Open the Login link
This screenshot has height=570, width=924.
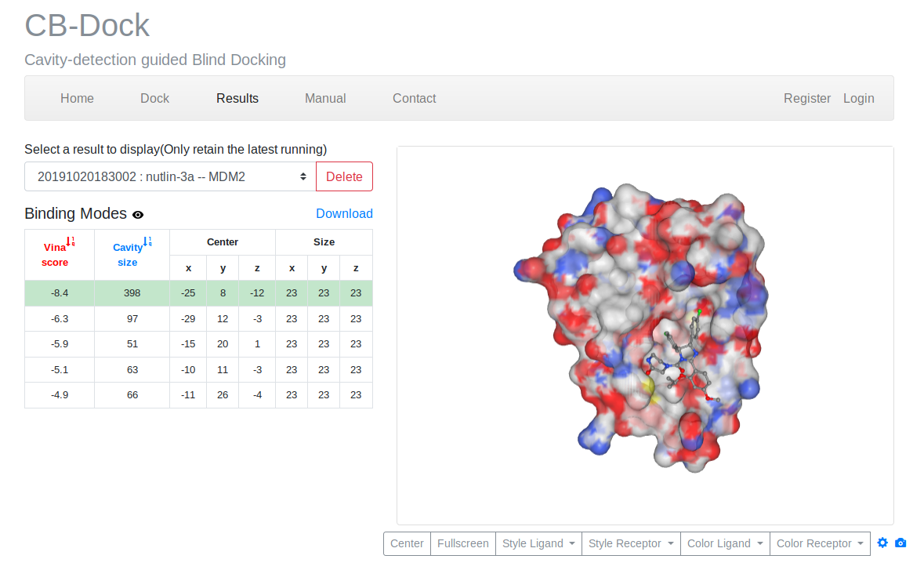pyautogui.click(x=858, y=98)
